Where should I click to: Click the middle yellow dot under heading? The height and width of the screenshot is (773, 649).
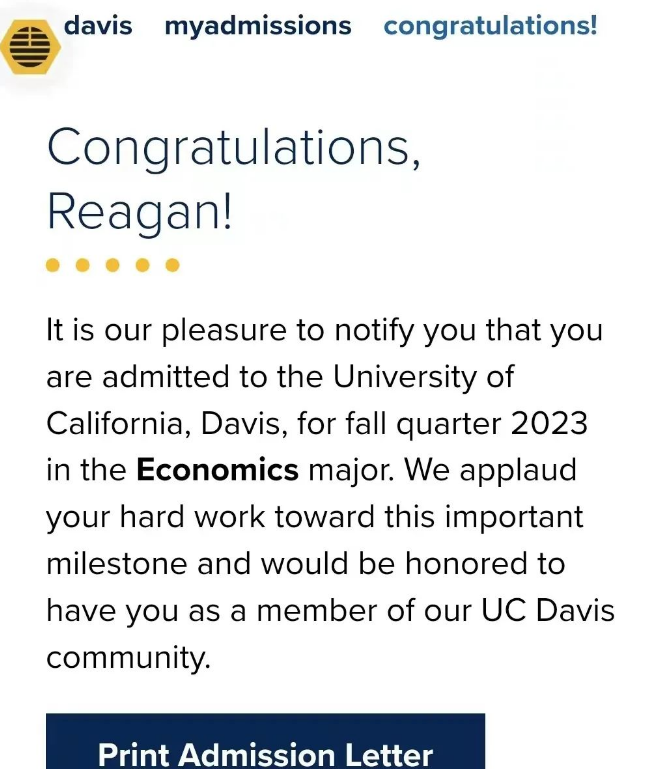click(113, 265)
